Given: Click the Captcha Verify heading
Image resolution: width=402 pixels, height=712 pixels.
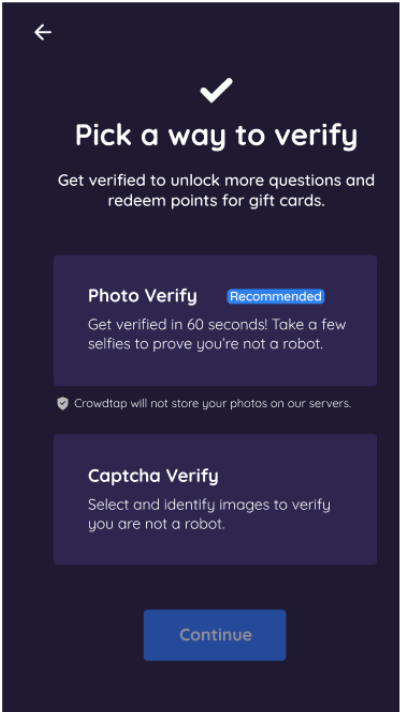Looking at the screenshot, I should point(153,476).
